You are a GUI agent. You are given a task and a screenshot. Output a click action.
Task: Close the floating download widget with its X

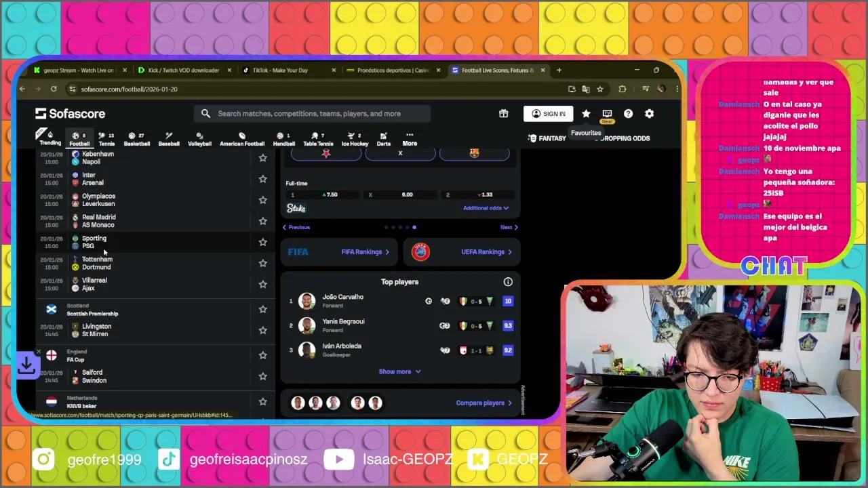(39, 352)
